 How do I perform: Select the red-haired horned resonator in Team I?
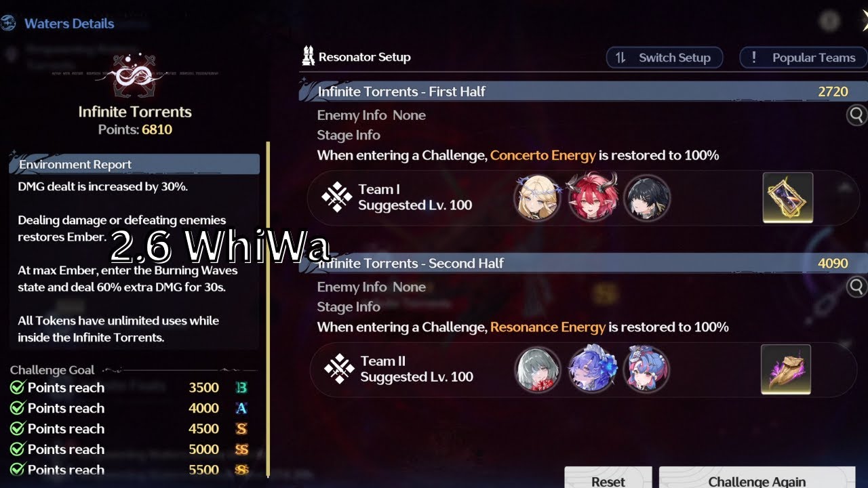[593, 197]
